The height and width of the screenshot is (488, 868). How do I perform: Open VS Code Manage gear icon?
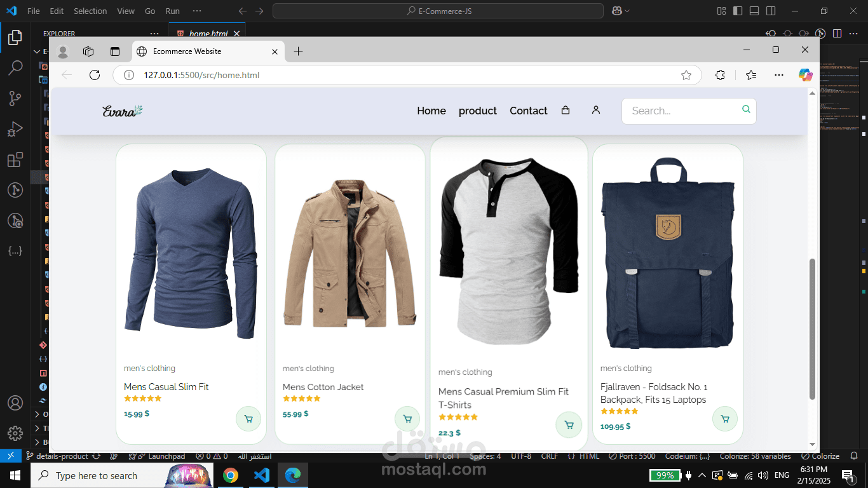(x=15, y=433)
